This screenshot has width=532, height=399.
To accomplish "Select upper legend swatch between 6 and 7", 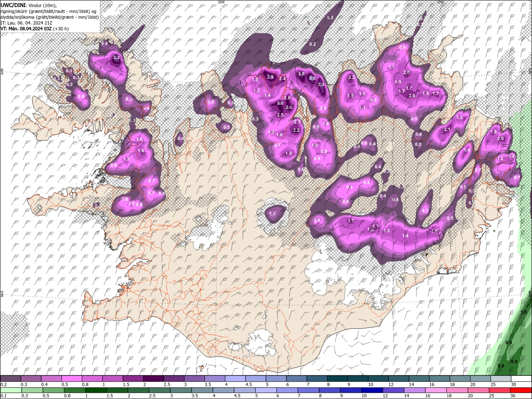I will click(296, 378).
